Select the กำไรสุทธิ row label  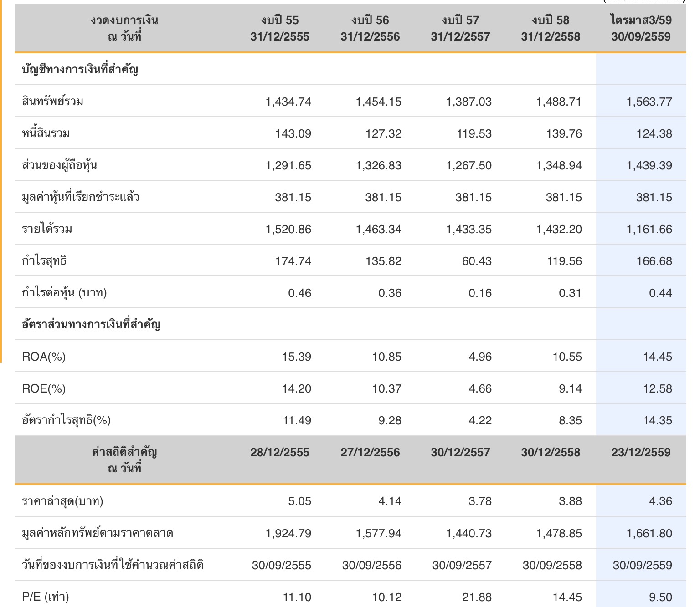44,260
